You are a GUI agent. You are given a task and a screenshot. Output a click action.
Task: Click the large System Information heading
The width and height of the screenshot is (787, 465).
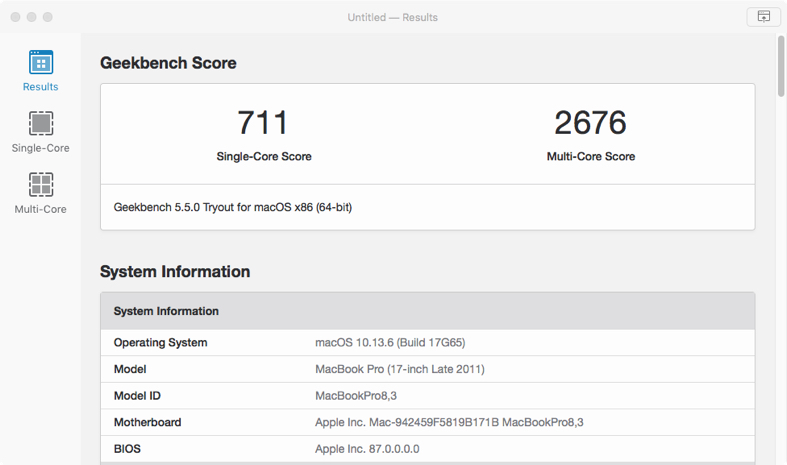pos(175,272)
